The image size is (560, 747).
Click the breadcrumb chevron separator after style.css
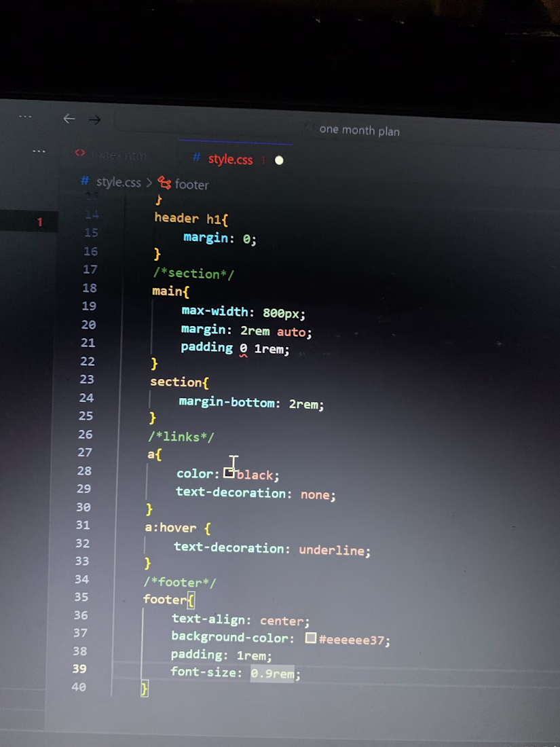[x=149, y=183]
